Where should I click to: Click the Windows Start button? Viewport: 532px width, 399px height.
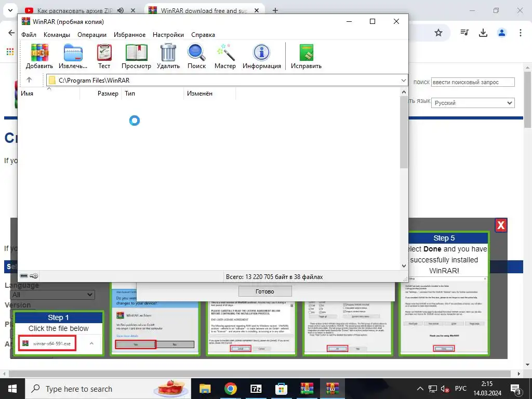tap(12, 389)
